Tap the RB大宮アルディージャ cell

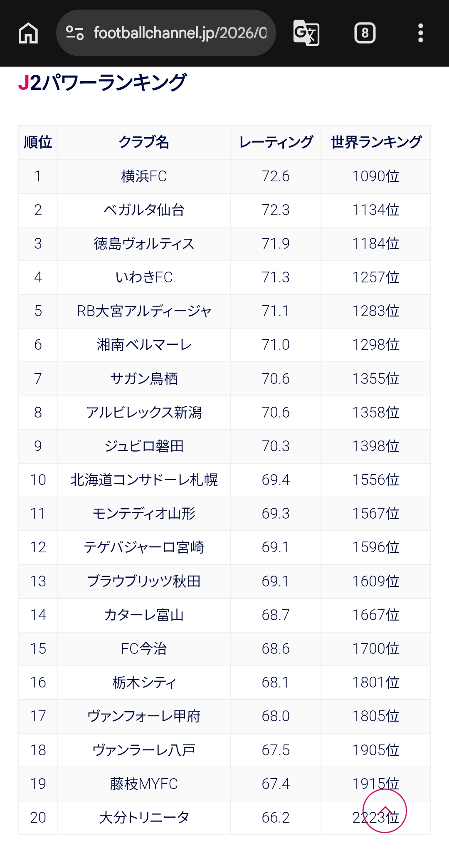tap(144, 311)
